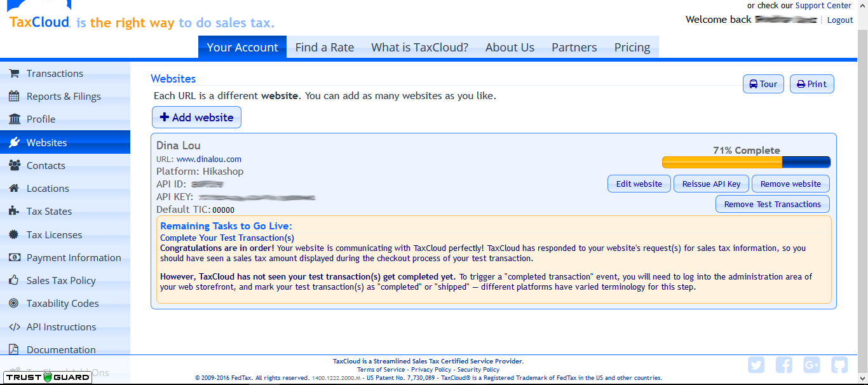The height and width of the screenshot is (385, 868).
Task: Click the Add website button
Action: [x=196, y=118]
